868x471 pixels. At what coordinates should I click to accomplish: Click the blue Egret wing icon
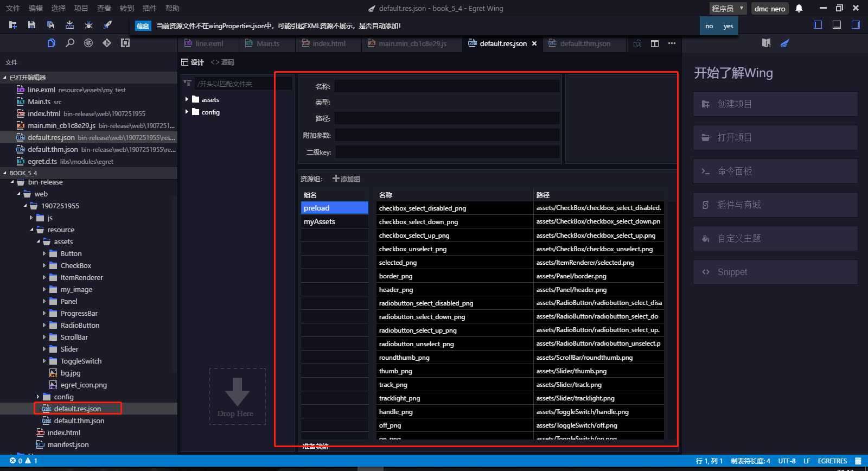tap(784, 43)
